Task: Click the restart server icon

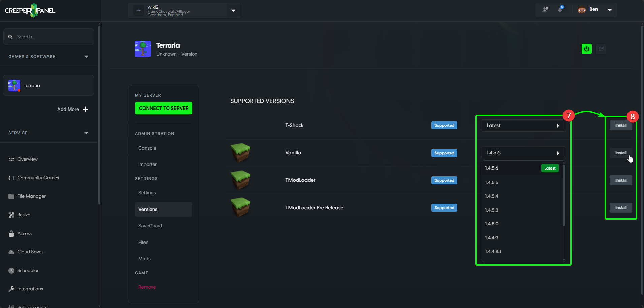Action: coord(601,49)
